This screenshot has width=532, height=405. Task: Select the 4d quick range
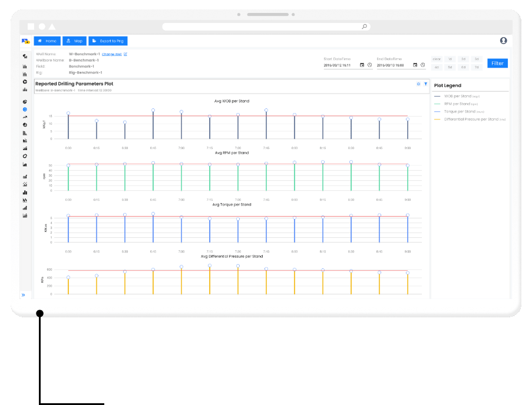point(437,67)
